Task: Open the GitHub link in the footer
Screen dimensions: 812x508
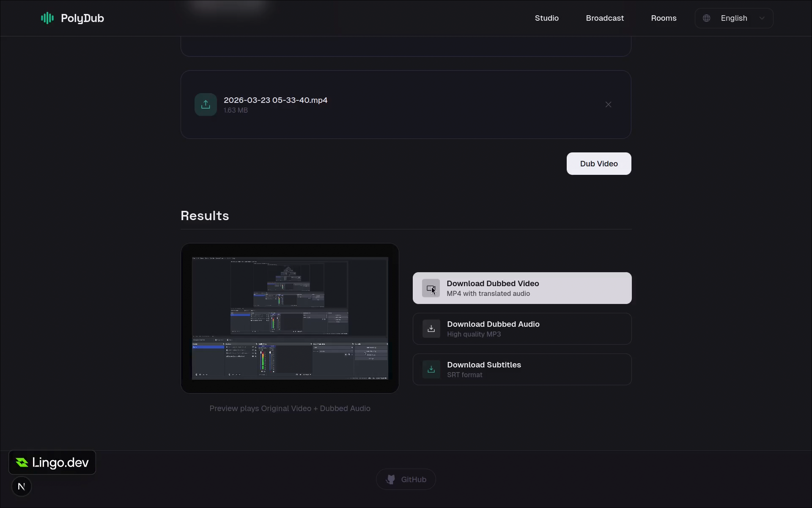Action: [406, 479]
